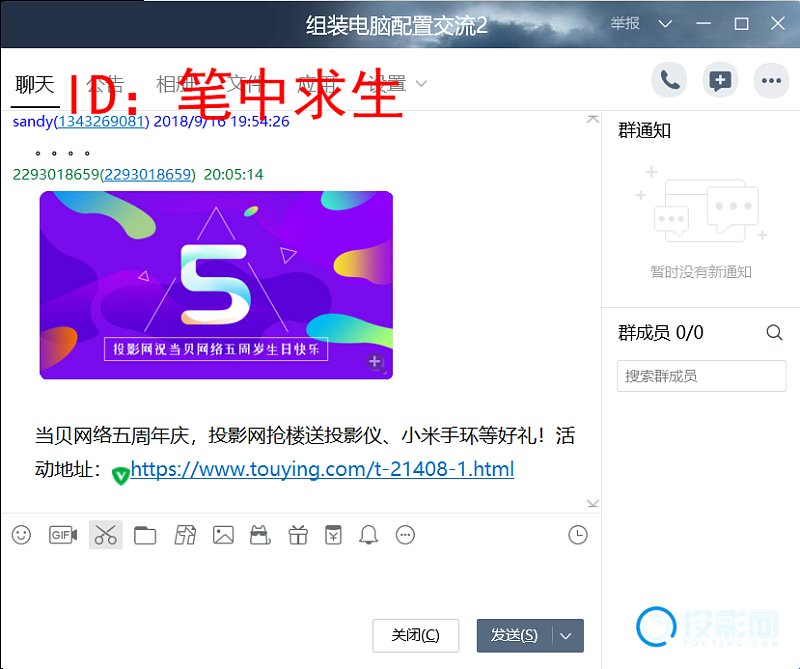Viewport: 800px width, 669px height.
Task: Open the send options dropdown arrow
Action: coord(567,636)
